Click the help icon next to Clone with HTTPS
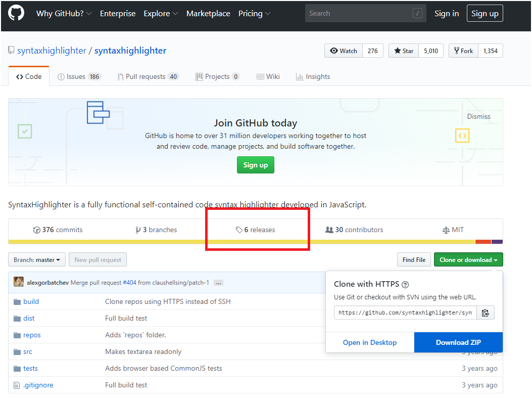 pyautogui.click(x=405, y=285)
